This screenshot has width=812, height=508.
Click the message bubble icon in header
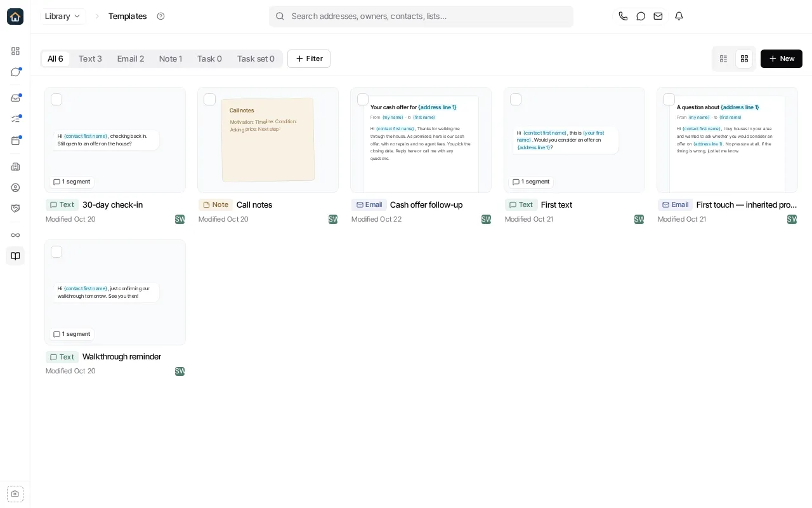tap(641, 16)
